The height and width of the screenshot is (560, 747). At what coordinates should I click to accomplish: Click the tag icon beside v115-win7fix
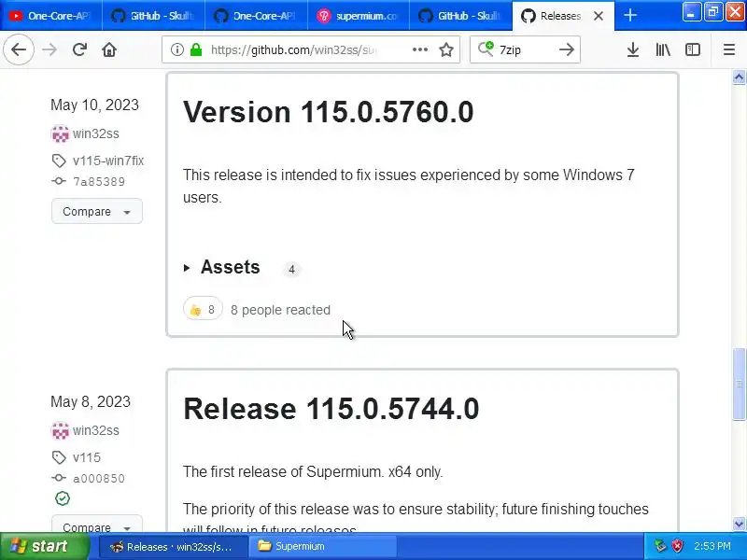(59, 161)
